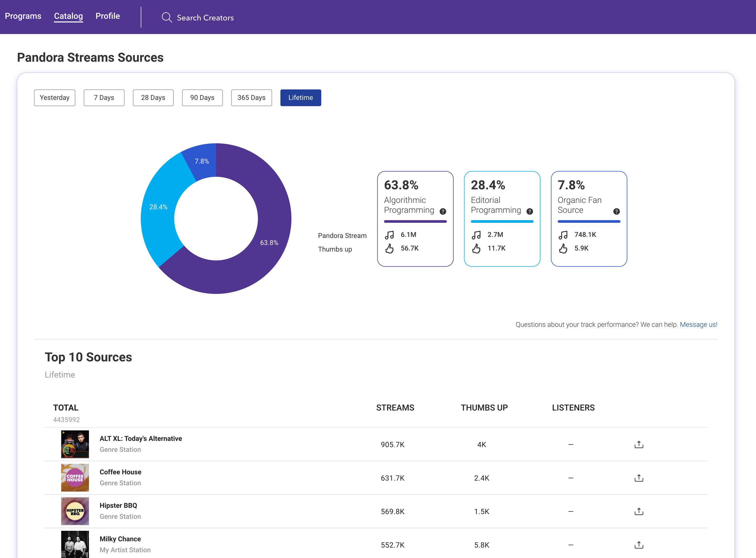Open help icon for Organic Fan Source
Screen dimensions: 756x558
[616, 212]
